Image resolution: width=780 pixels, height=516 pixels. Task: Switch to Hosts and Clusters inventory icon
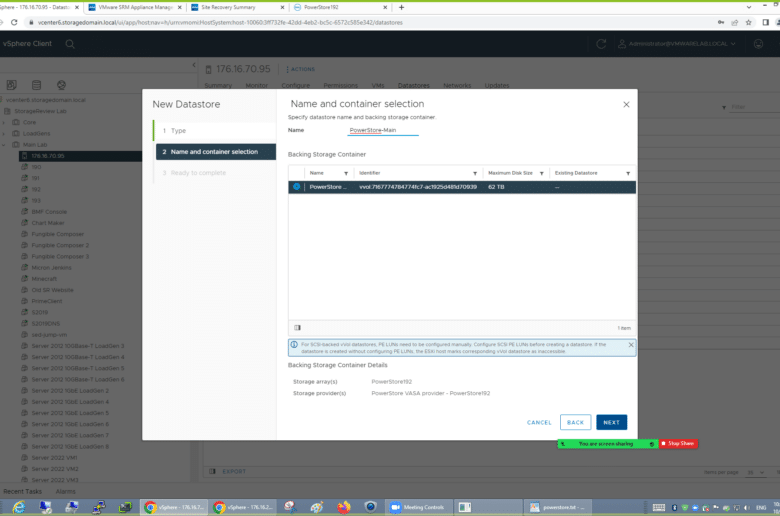(11, 85)
